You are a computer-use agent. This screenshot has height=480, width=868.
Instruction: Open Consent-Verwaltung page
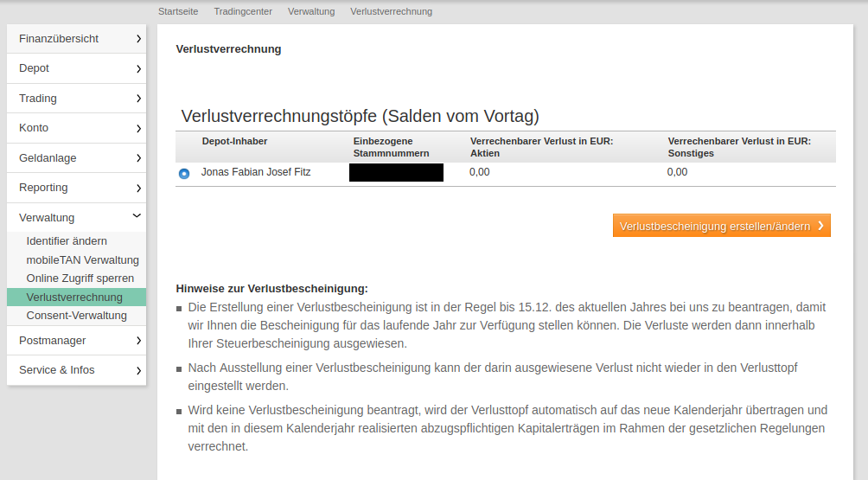click(x=76, y=316)
